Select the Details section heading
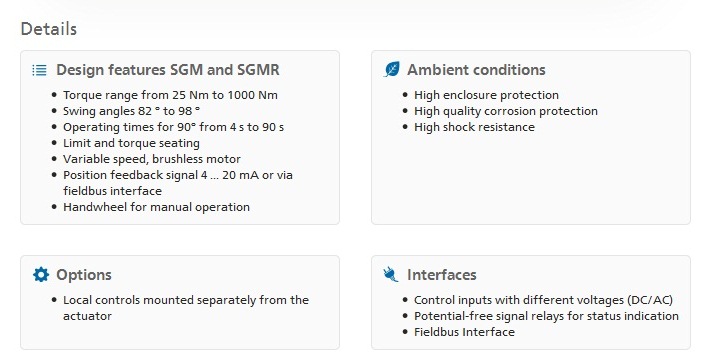This screenshot has width=710, height=362. (x=49, y=29)
